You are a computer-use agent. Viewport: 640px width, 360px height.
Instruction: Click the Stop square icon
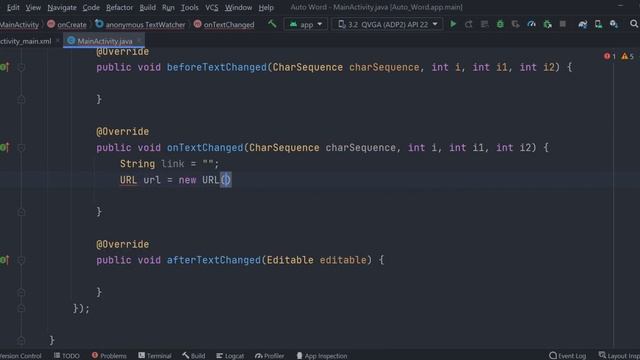pos(563,24)
